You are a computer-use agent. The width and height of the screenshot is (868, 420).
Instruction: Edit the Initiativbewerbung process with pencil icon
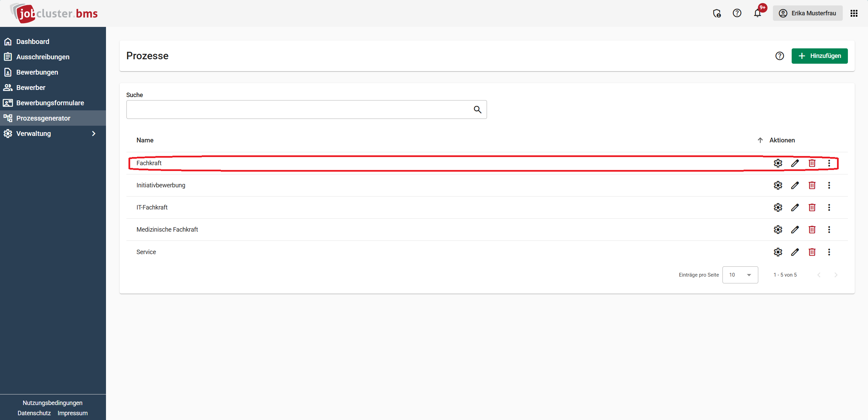click(x=795, y=185)
